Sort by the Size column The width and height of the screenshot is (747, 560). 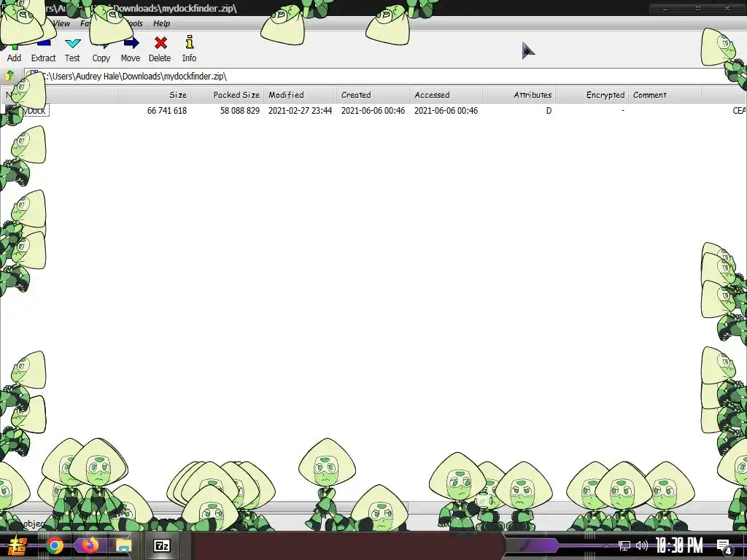155,95
